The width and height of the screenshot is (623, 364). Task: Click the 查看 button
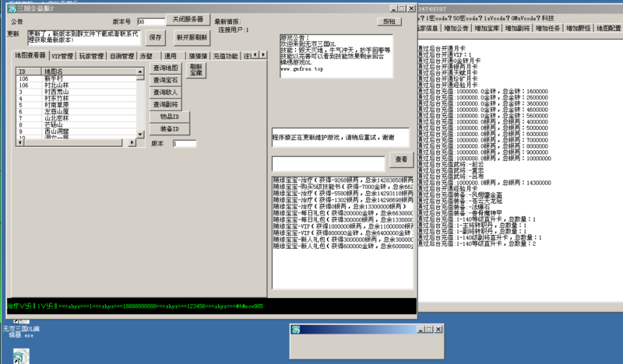pos(401,159)
